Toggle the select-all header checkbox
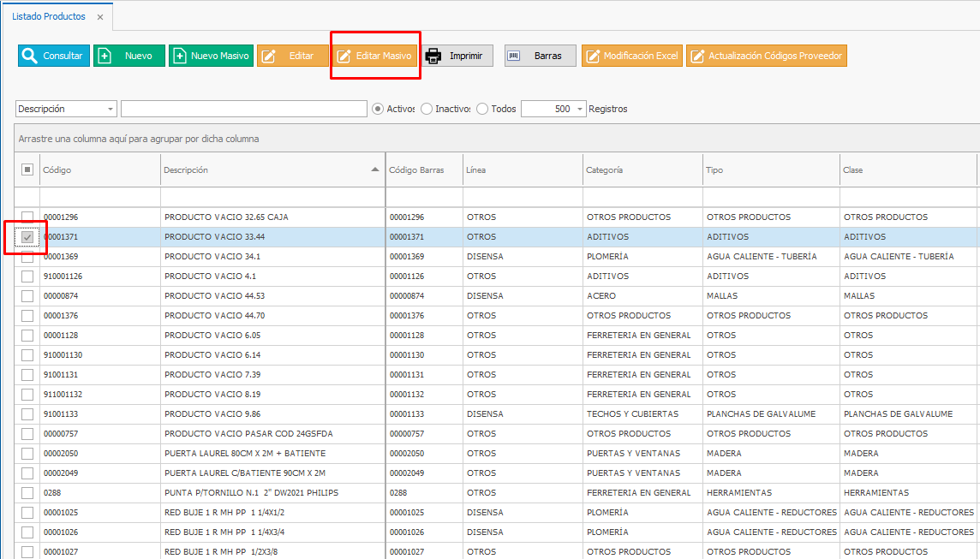Viewport: 980px width, 559px height. 27,169
